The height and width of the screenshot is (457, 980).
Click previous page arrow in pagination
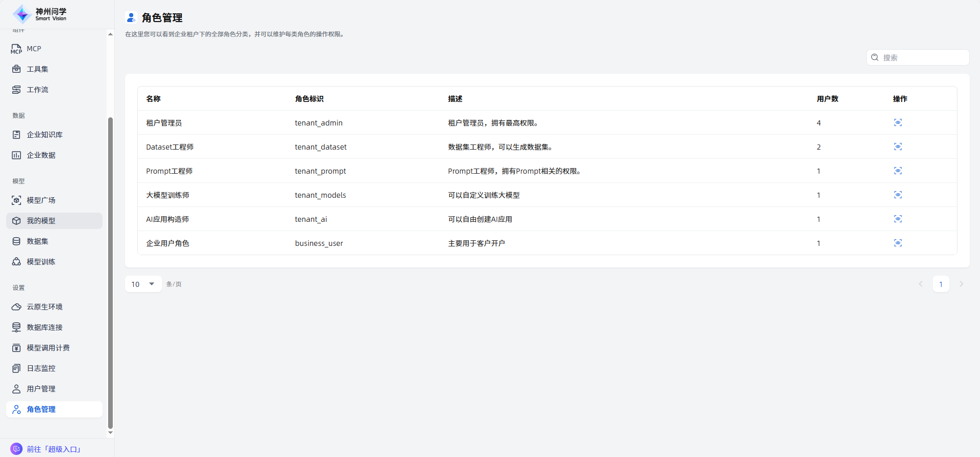(x=921, y=284)
